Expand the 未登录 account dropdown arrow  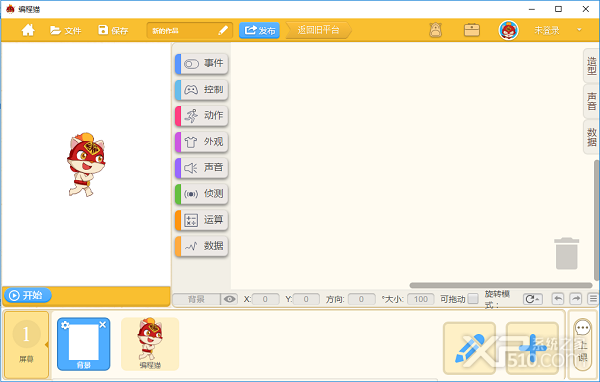(x=579, y=30)
